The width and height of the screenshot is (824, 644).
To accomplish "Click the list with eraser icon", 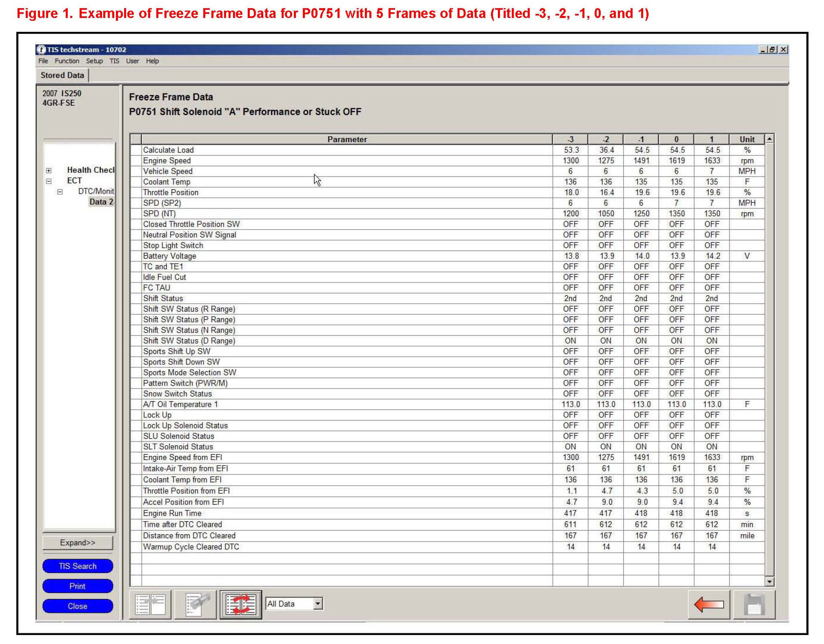I will pyautogui.click(x=195, y=605).
